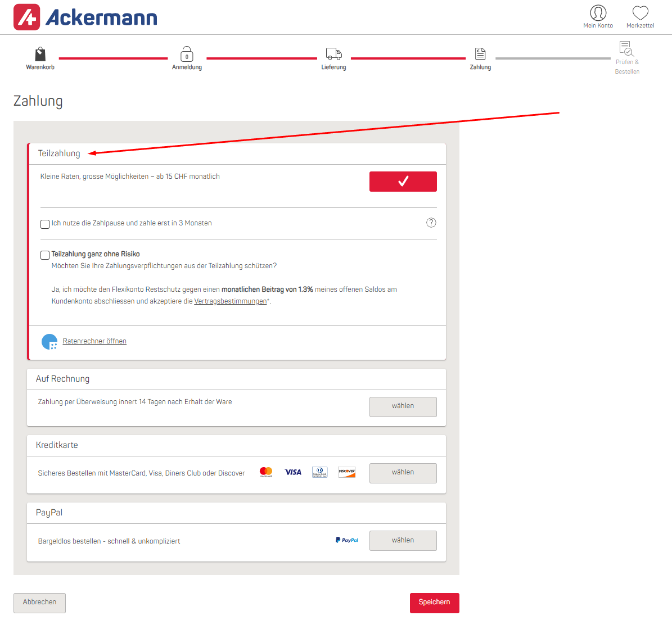The image size is (672, 638).
Task: Toggle the red selected Teilzahlung checkmark button
Action: pyautogui.click(x=403, y=182)
